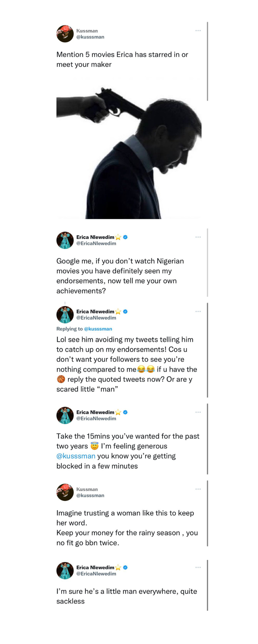Open the more options on the "Lol see him" tweet
This screenshot has width=258, height=644.
click(198, 311)
